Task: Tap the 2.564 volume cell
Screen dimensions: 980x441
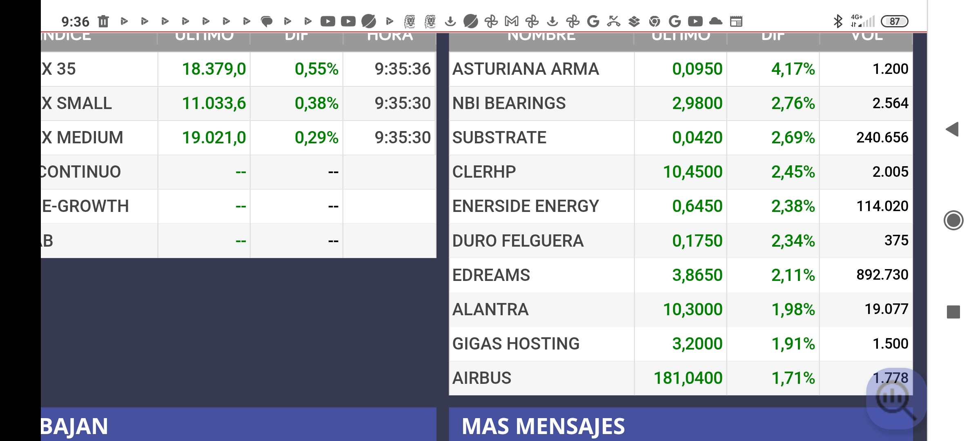Action: 891,103
